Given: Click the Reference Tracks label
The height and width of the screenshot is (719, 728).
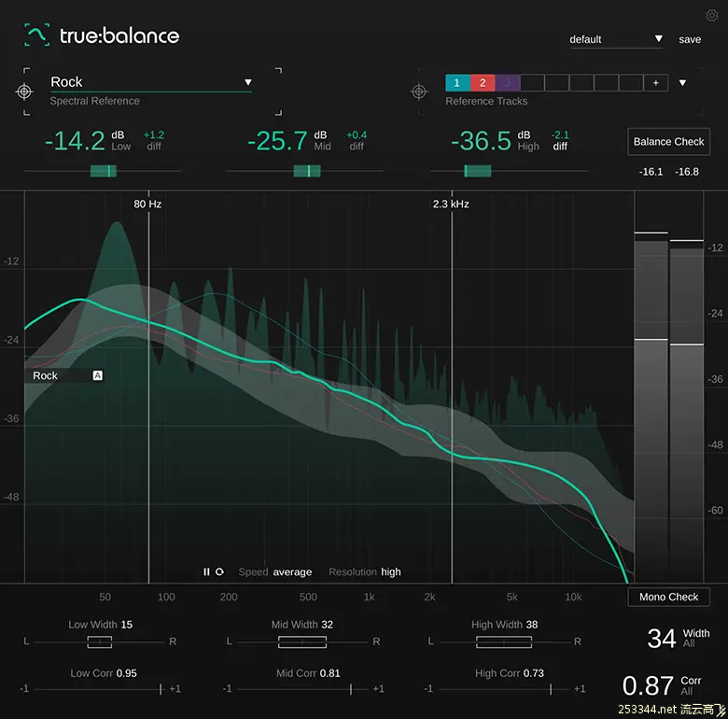Looking at the screenshot, I should coord(486,101).
